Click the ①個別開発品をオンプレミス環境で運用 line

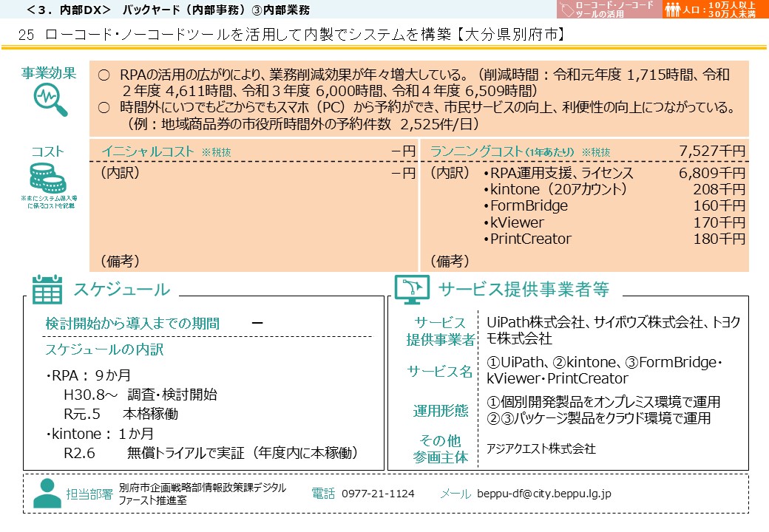[x=603, y=402]
